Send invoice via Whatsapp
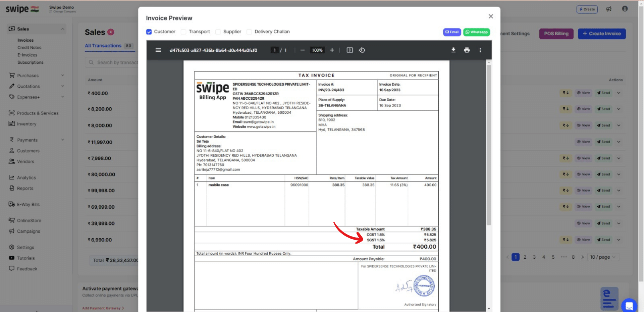The width and height of the screenshot is (644, 312). click(x=476, y=32)
